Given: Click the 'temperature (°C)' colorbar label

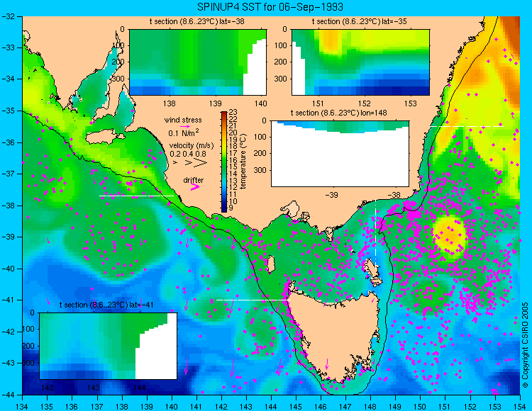Looking at the screenshot, I should pos(243,162).
